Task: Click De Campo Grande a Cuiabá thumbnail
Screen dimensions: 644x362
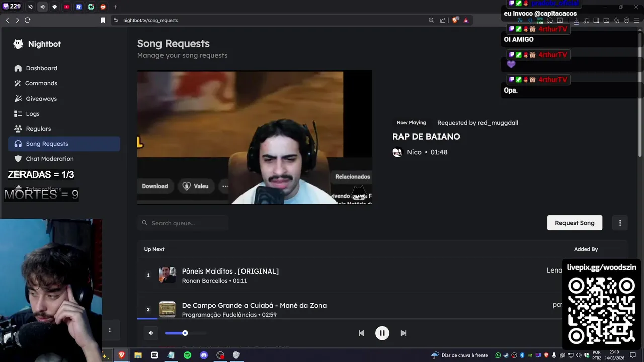Action: point(168,309)
